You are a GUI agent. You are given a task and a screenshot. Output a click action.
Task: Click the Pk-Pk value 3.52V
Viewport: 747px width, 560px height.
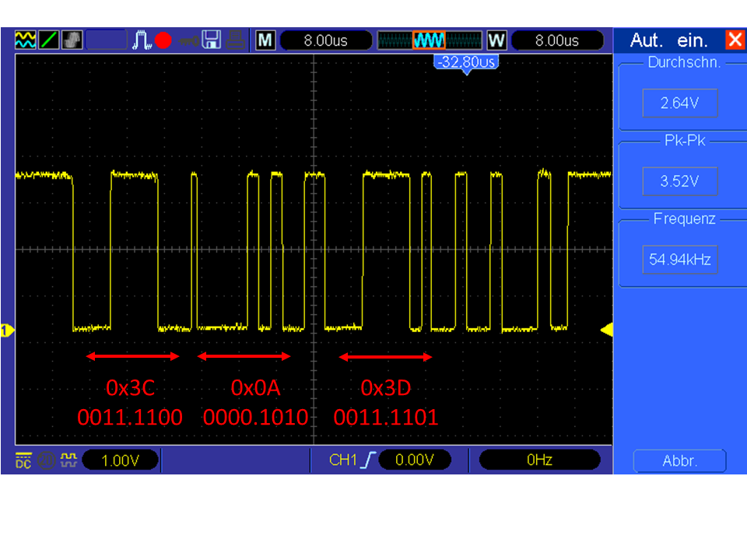coord(680,181)
